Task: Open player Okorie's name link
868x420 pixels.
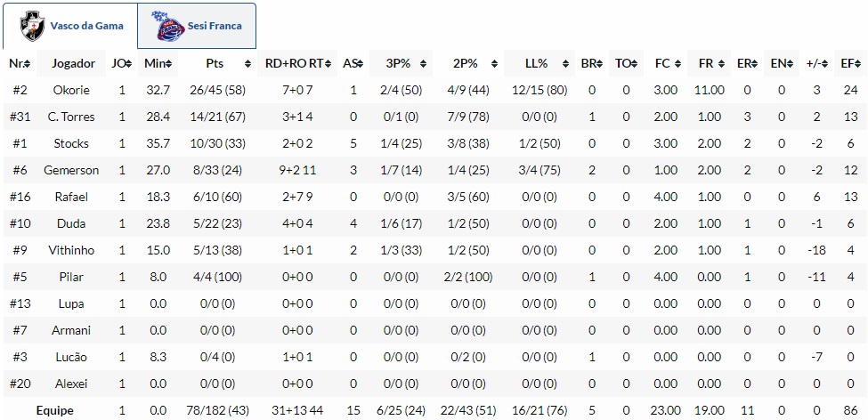Action: (x=71, y=90)
